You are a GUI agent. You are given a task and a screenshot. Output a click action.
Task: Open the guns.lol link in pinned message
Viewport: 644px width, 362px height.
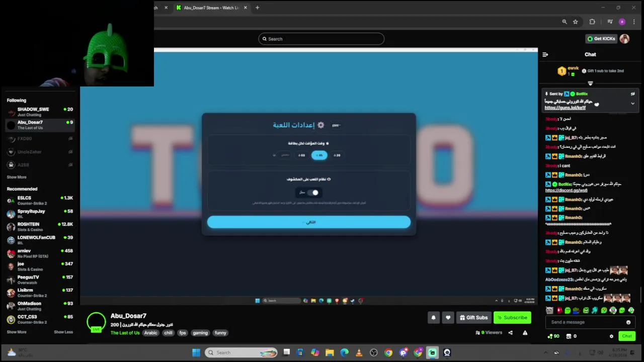(565, 108)
